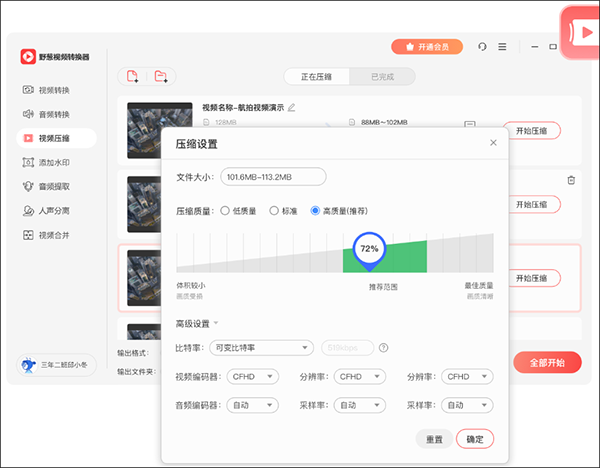Viewport: 600px width, 468px height.
Task: Click the 72% slider handle
Action: [369, 250]
